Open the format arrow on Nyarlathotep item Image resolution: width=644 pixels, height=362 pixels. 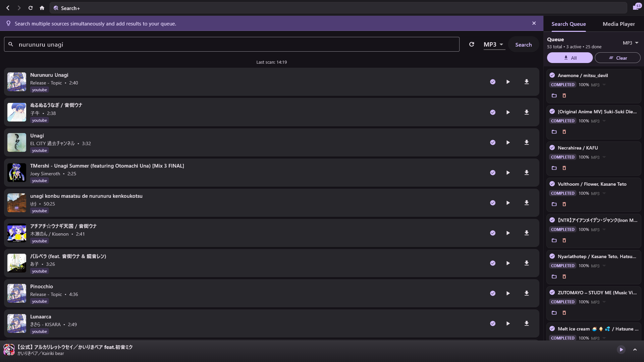[604, 266]
